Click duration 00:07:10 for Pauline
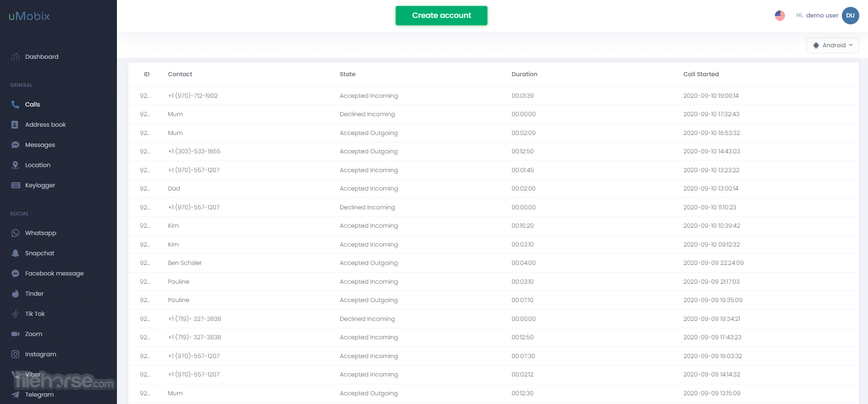 coord(522,300)
